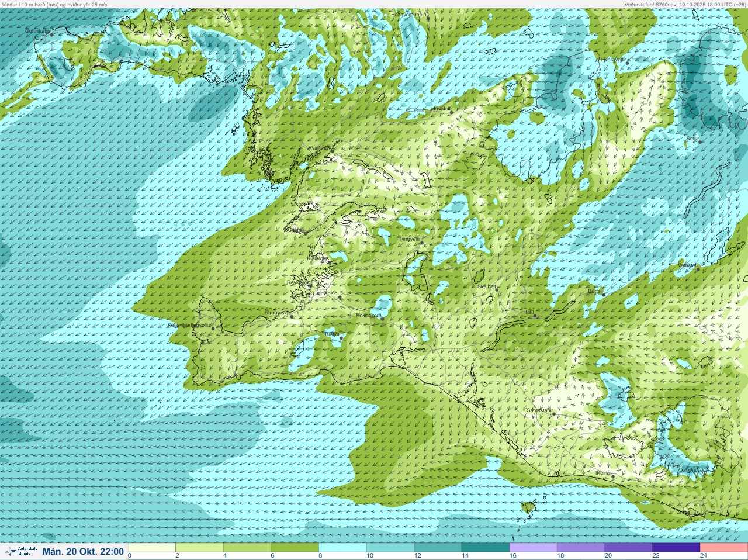Screen dimensions: 748x560
Task: Pick the 6–8 m/s olive green legend swatch
Action: click(x=295, y=548)
